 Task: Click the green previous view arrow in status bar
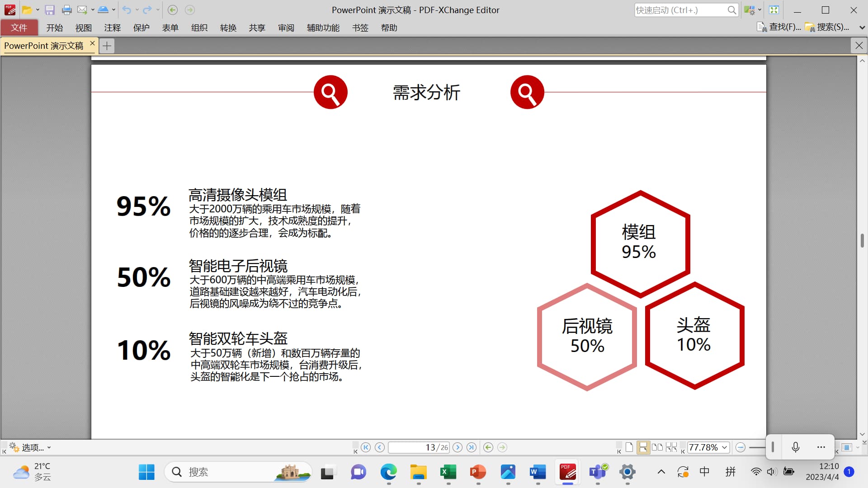[488, 447]
